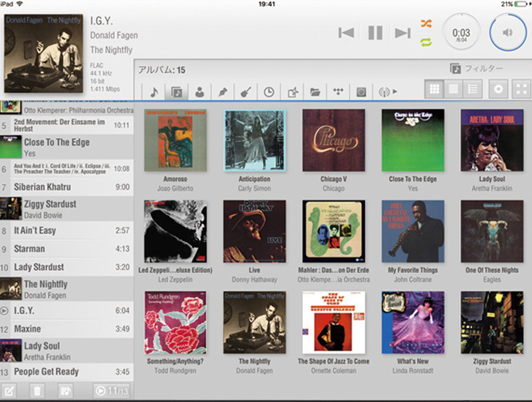Open the フィルター filter option

[476, 68]
